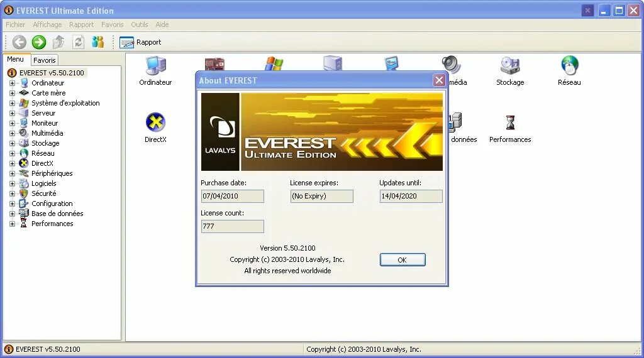Click the License count field 777
Viewport: 644px width, 358px height.
[x=233, y=226]
